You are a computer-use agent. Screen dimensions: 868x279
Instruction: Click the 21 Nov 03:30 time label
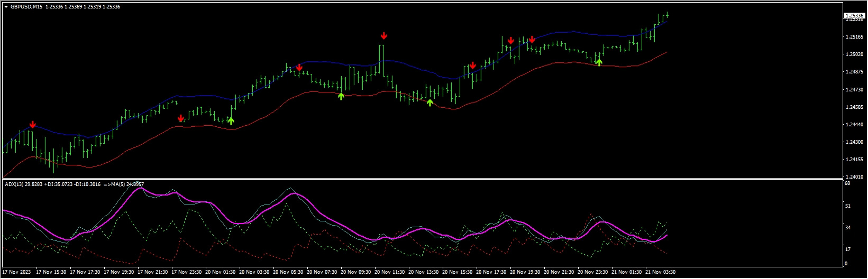click(x=660, y=272)
